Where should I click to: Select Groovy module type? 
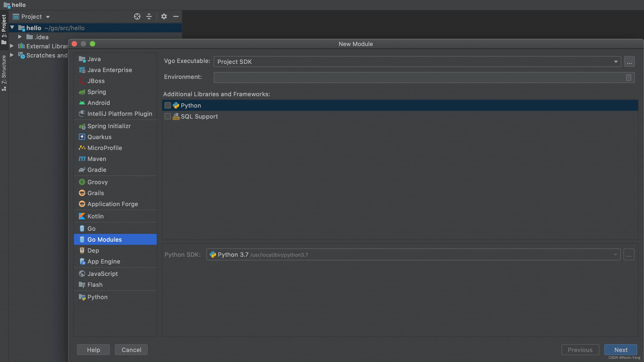point(115,182)
